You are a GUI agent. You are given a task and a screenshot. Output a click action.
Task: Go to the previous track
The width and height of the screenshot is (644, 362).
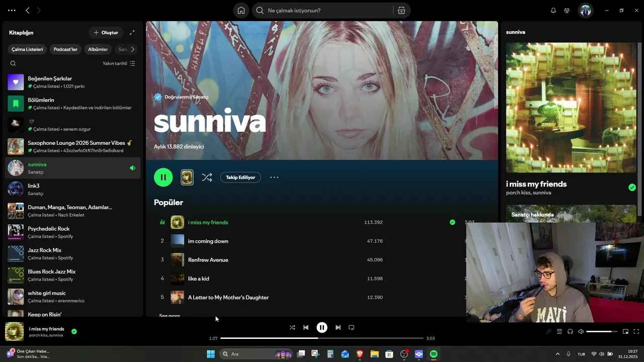(x=306, y=327)
